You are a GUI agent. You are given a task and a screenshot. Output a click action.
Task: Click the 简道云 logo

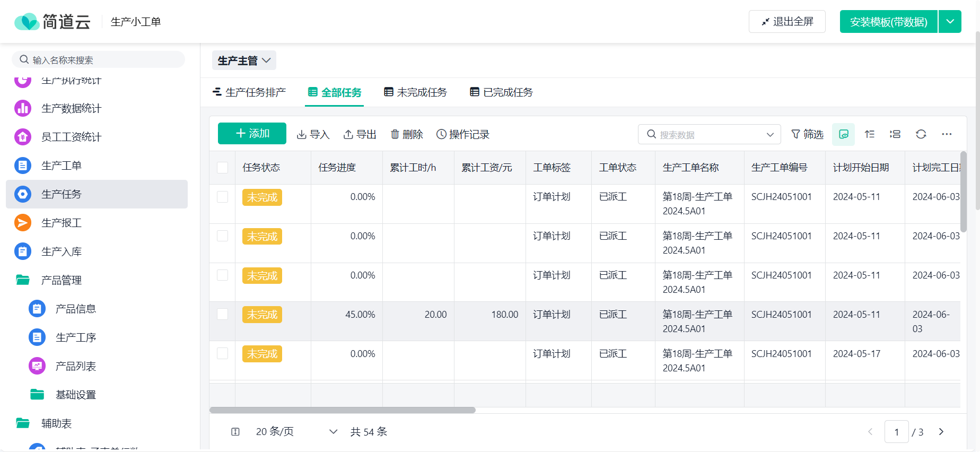tap(52, 22)
